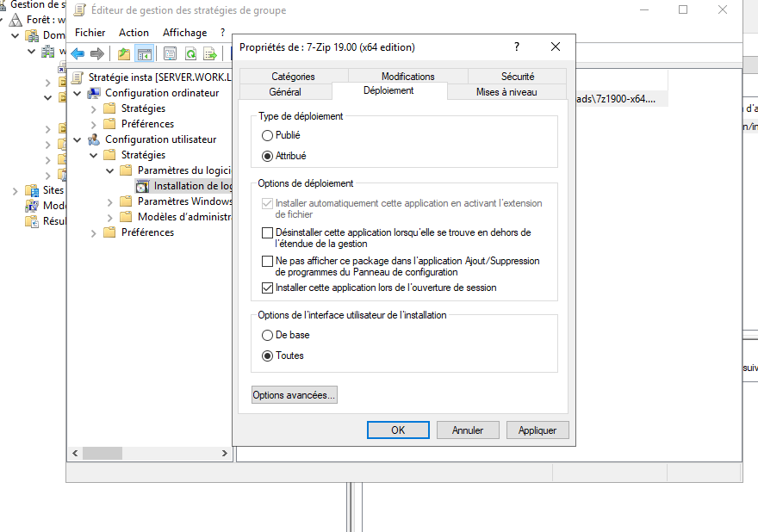Collapse Configuration ordinateur tree node
Image resolution: width=758 pixels, height=532 pixels.
point(78,93)
